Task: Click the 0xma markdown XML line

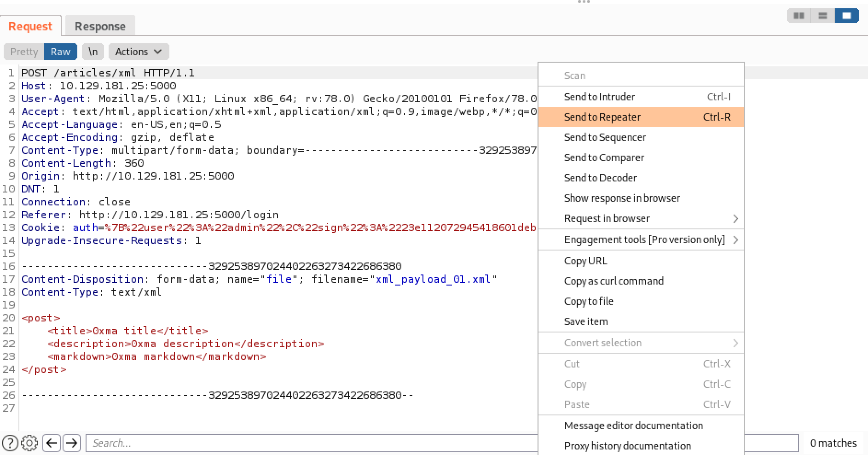Action: point(156,356)
